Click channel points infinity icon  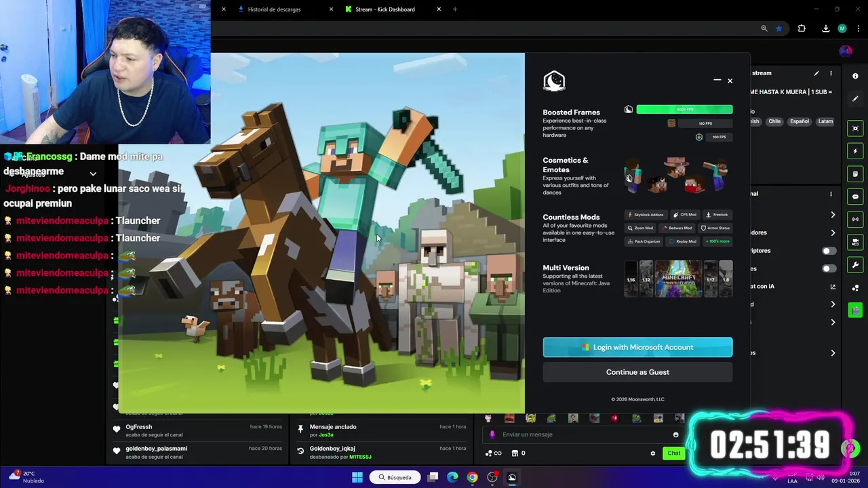493,453
